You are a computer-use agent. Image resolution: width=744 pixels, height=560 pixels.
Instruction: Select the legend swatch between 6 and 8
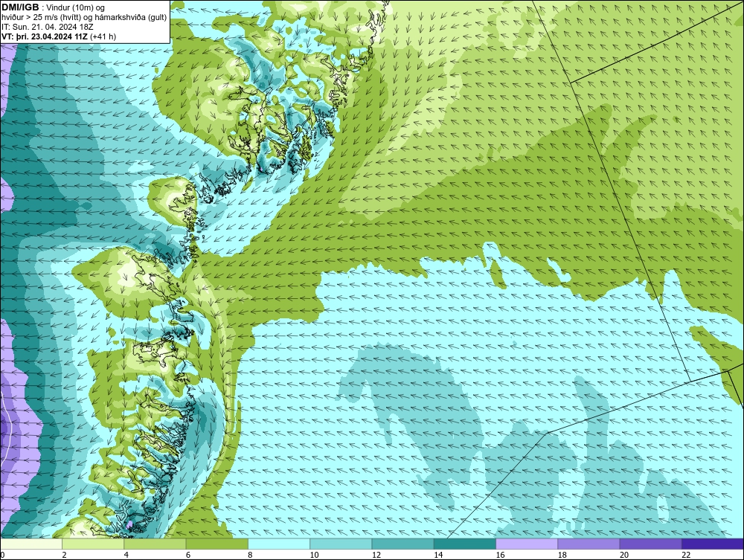click(217, 544)
